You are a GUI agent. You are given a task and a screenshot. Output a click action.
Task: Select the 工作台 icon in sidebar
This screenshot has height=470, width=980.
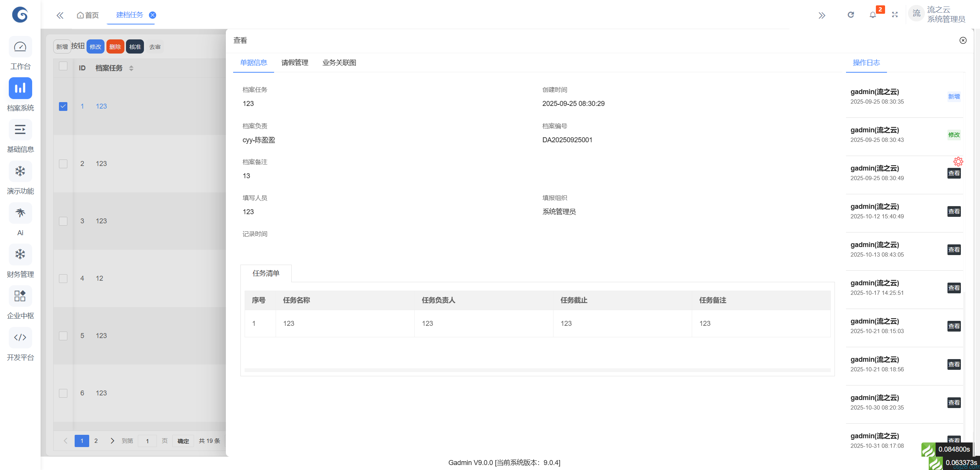[20, 46]
